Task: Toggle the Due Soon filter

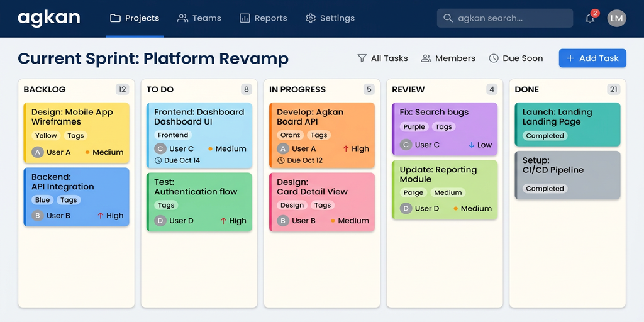Action: coord(516,58)
